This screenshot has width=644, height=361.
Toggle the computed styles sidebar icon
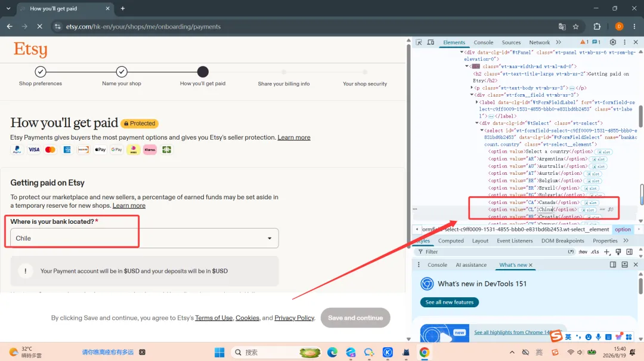(x=629, y=252)
